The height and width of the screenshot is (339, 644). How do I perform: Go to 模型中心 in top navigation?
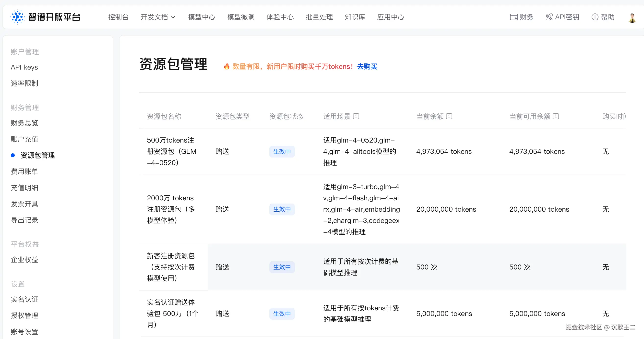click(202, 17)
